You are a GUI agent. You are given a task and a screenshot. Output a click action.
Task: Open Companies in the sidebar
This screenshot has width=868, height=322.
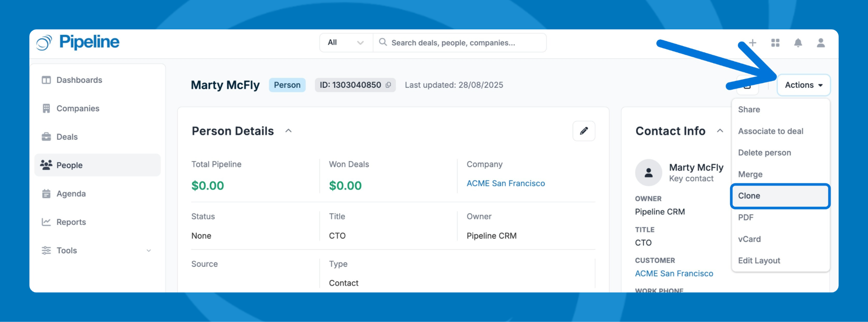[x=98, y=109]
